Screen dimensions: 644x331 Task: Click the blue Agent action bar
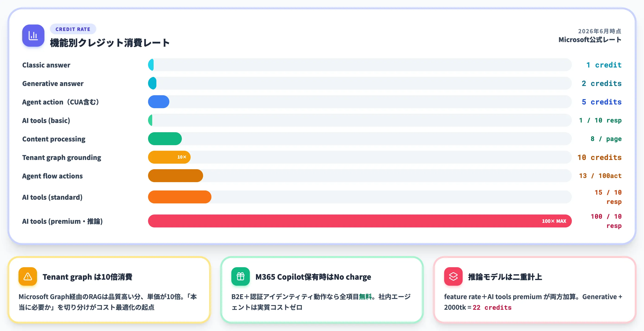tap(158, 102)
